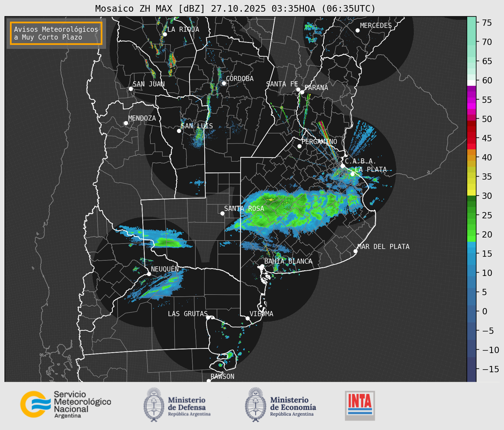This screenshot has height=430, width=504.
Task: Click the magenta 55 dBZ color band
Action: [471, 100]
